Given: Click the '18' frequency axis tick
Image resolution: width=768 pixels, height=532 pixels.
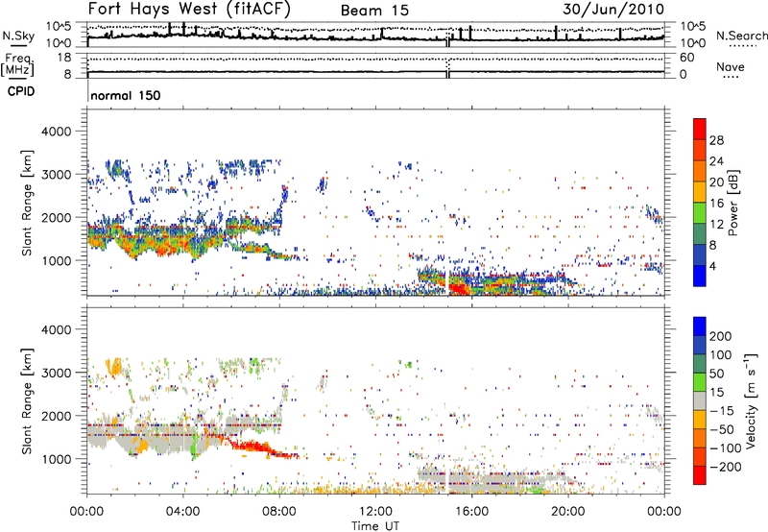Looking at the screenshot, I should click(x=65, y=58).
